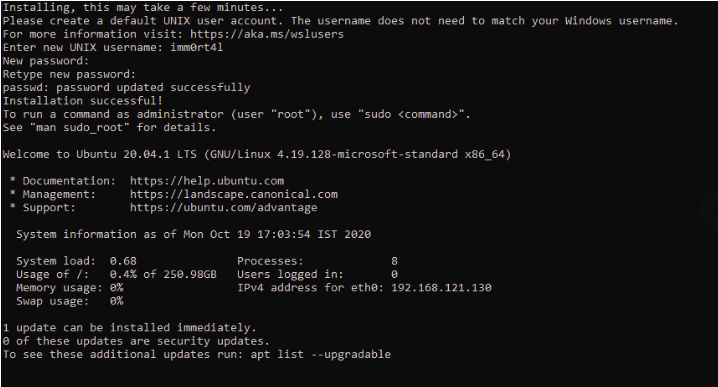This screenshot has width=718, height=387.
Task: Open the help.ubuntu.com documentation link
Action: pyautogui.click(x=207, y=181)
